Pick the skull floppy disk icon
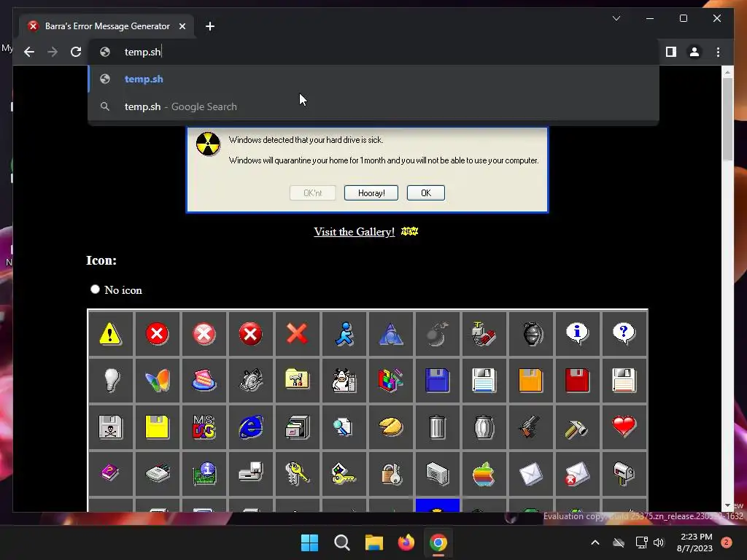 110,427
